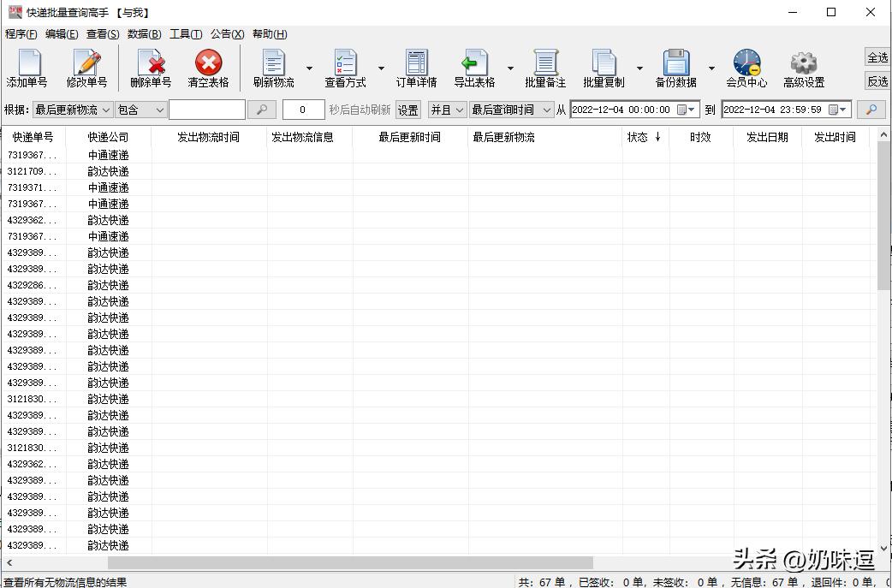Screen dimensions: 892x588
Task: Expand the 批量复制 dropdown arrow
Action: 639,68
